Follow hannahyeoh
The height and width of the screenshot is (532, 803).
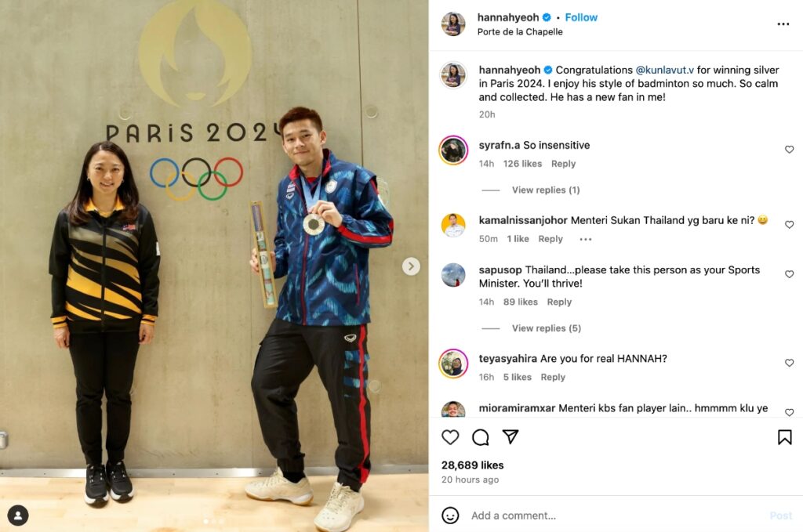coord(581,17)
